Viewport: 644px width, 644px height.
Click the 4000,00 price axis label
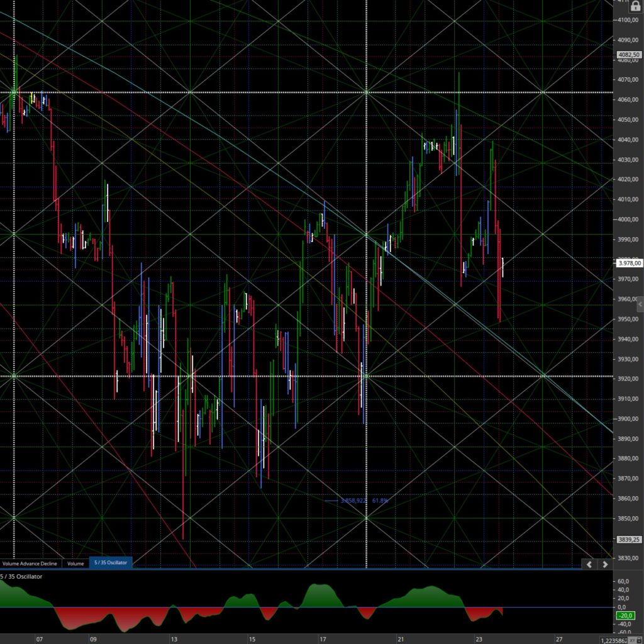(x=628, y=219)
